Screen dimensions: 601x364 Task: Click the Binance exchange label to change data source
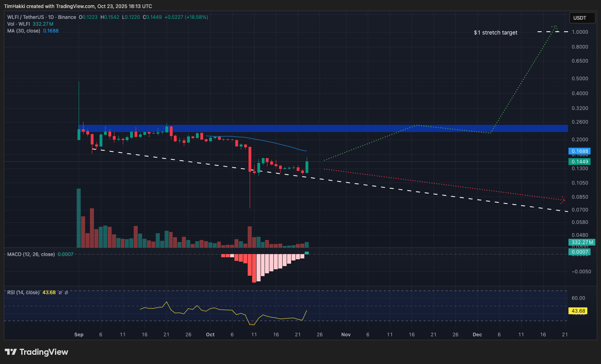(67, 17)
